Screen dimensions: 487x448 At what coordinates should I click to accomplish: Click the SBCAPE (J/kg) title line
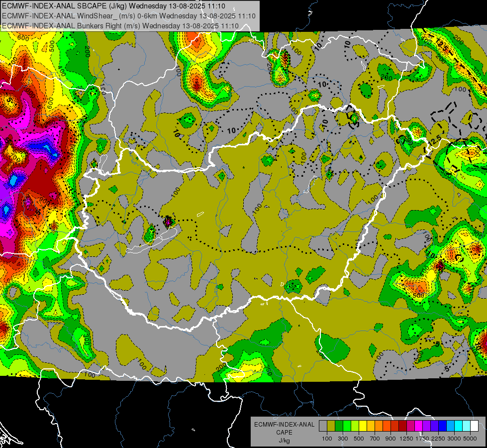coord(114,6)
